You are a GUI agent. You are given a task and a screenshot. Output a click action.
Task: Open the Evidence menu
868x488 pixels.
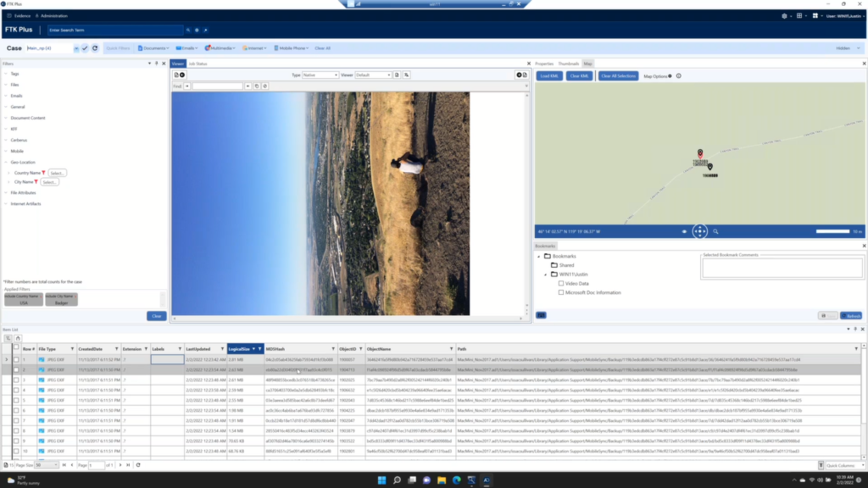pos(19,16)
